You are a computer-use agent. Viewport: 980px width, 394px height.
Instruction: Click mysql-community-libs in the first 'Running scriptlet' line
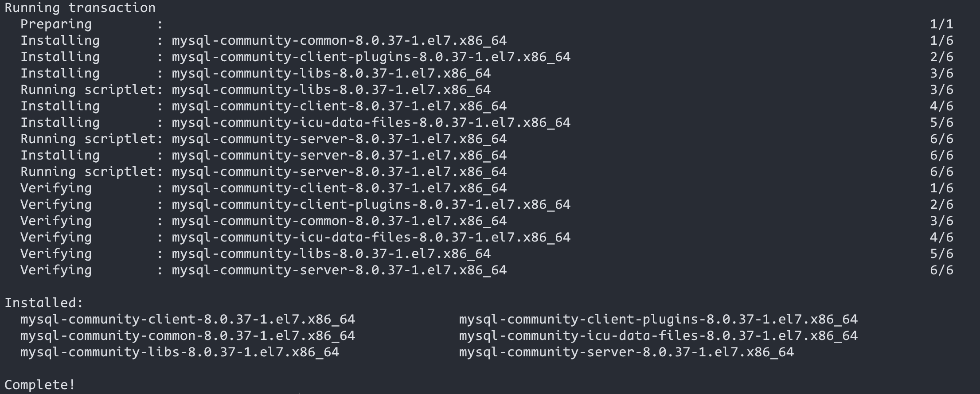pyautogui.click(x=331, y=90)
